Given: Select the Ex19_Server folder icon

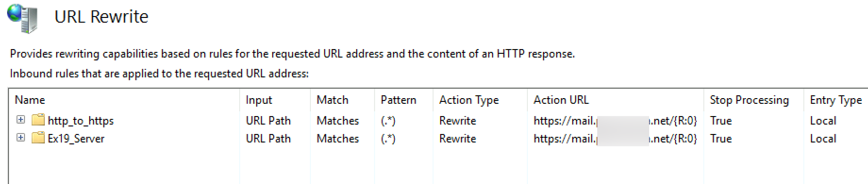Looking at the screenshot, I should 38,138.
